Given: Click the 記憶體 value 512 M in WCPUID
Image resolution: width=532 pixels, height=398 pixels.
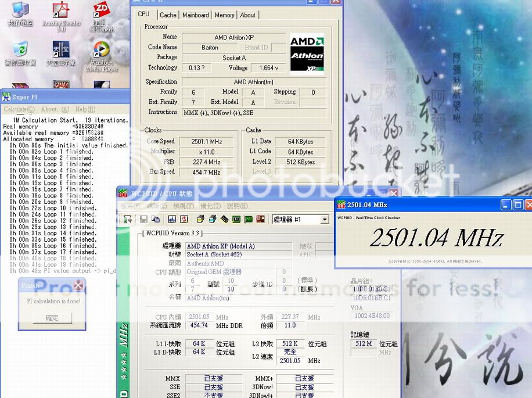Looking at the screenshot, I should click(364, 343).
